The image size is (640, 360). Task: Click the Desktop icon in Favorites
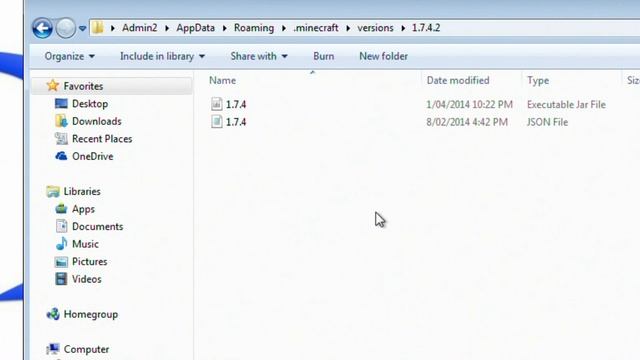pos(61,103)
